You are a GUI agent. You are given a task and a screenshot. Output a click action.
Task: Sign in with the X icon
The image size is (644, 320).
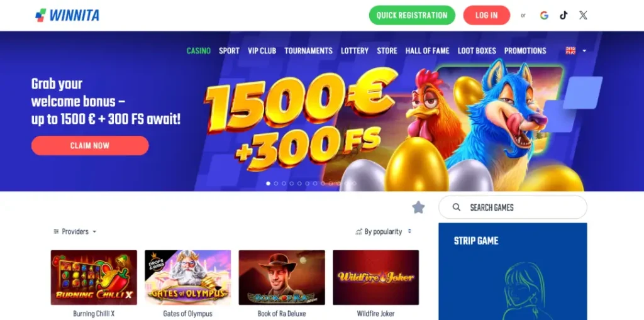[x=583, y=16]
